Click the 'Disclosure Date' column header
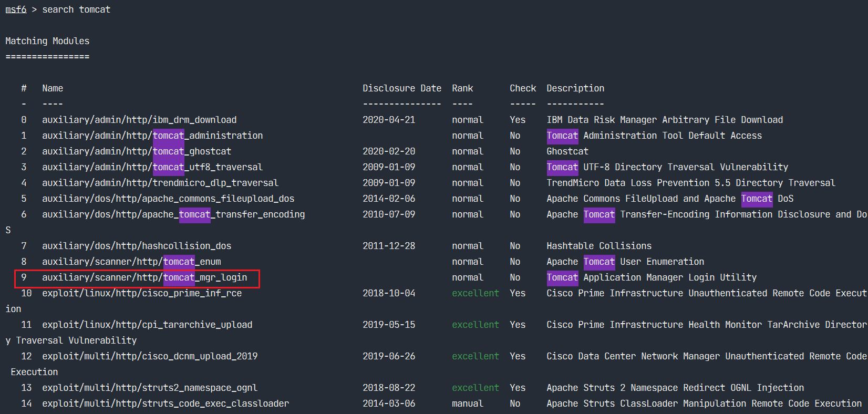The image size is (868, 414). click(402, 88)
